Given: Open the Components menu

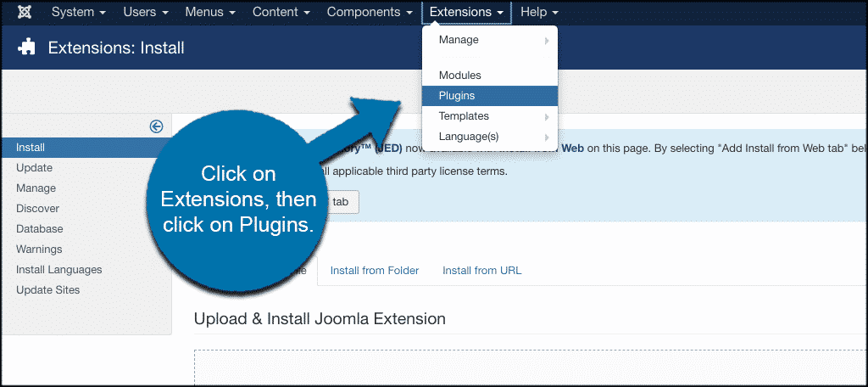Looking at the screenshot, I should click(370, 12).
